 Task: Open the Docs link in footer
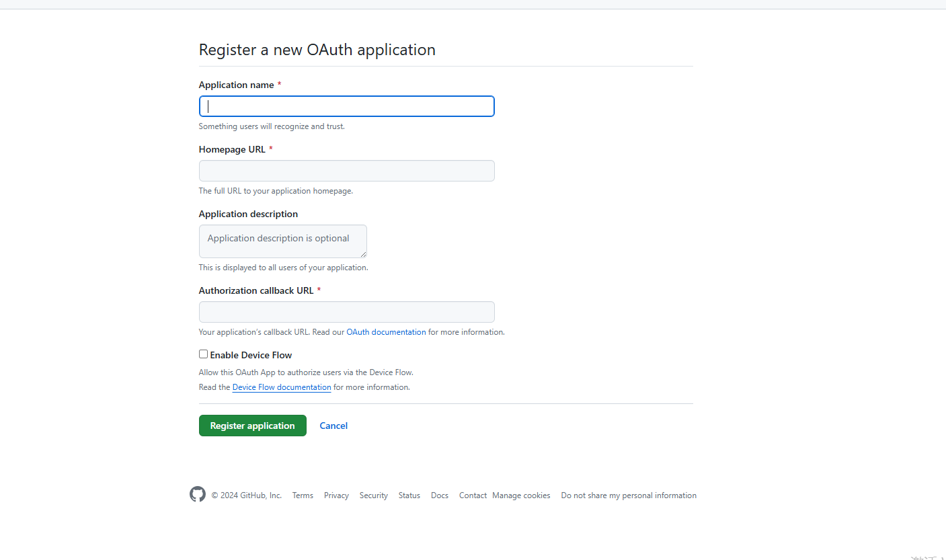tap(439, 495)
